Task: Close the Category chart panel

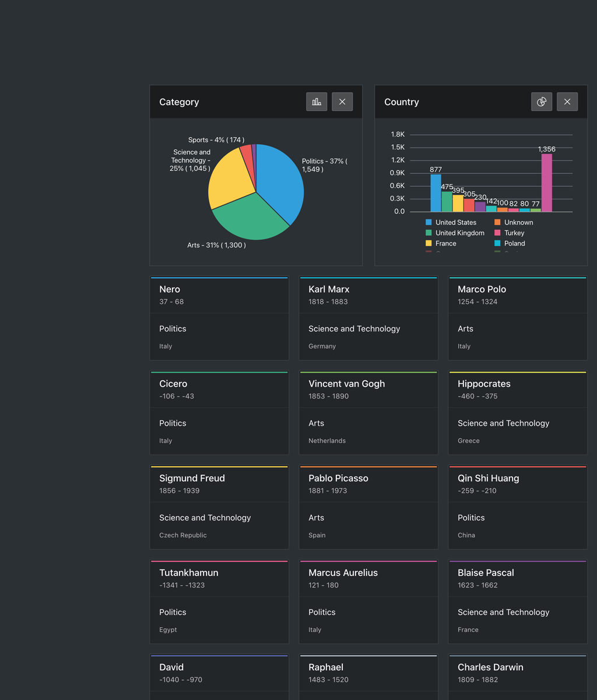Action: [x=342, y=101]
